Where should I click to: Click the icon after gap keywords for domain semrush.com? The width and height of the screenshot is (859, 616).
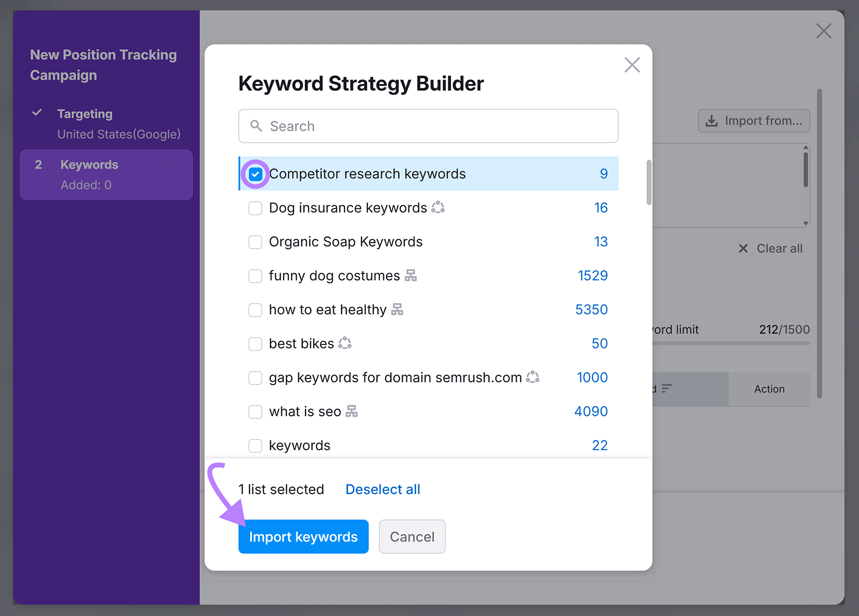tap(532, 377)
